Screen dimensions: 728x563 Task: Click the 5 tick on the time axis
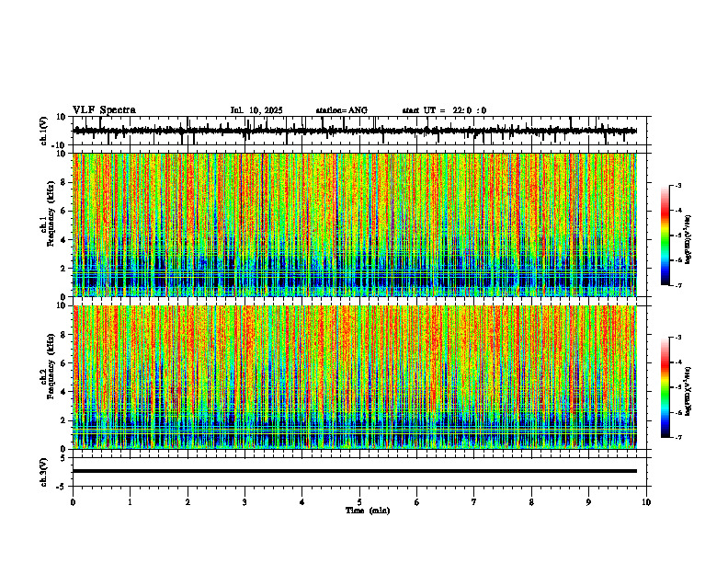pyautogui.click(x=359, y=502)
